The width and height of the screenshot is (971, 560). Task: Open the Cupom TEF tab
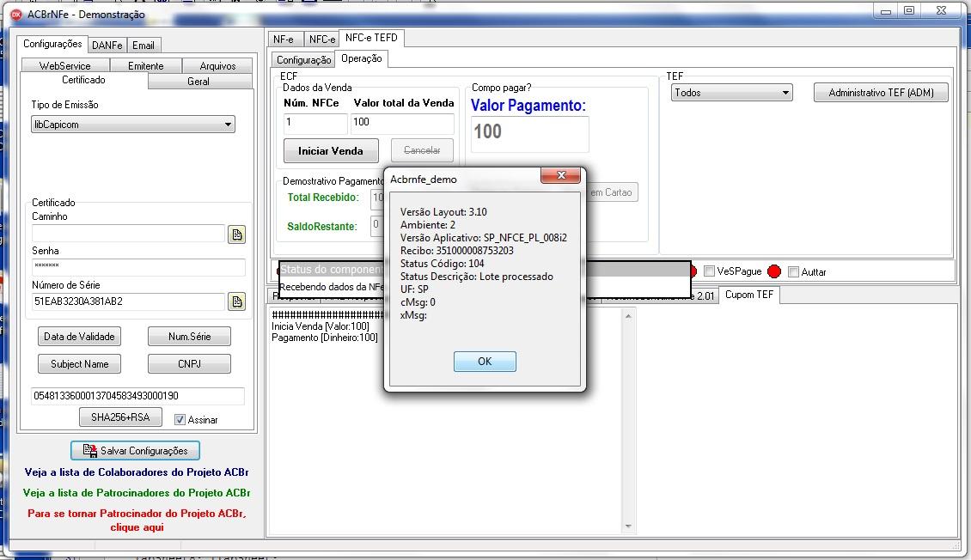[x=749, y=295]
